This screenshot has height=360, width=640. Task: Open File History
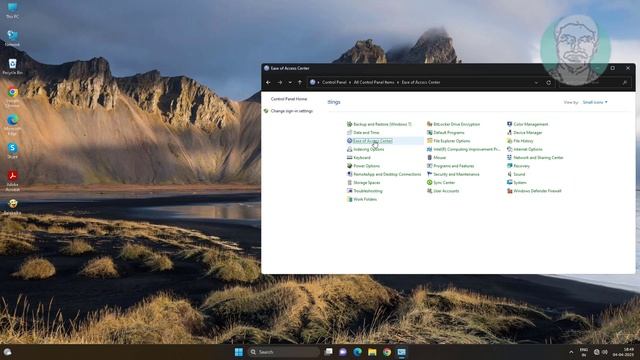520,141
